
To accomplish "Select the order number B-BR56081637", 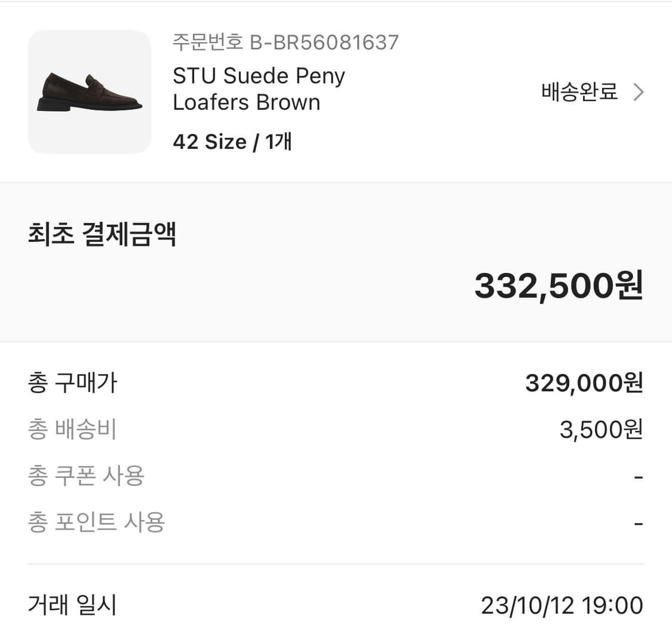I will pos(285,42).
